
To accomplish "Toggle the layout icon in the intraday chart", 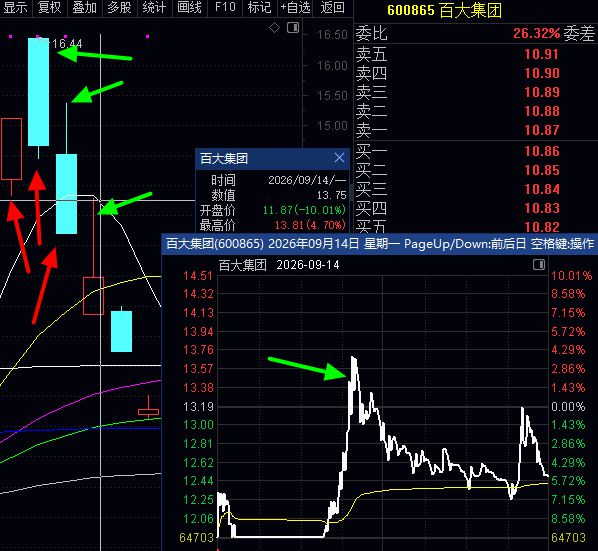I will [x=539, y=265].
